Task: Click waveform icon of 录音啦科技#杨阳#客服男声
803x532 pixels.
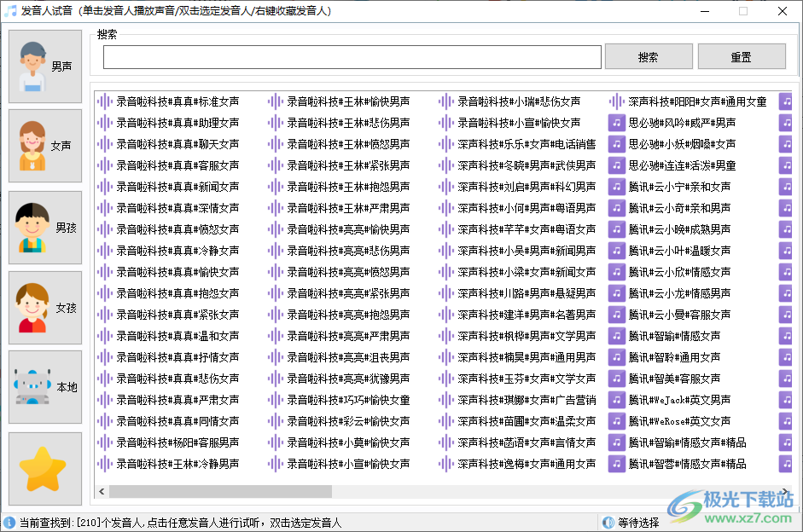Action: [104, 442]
